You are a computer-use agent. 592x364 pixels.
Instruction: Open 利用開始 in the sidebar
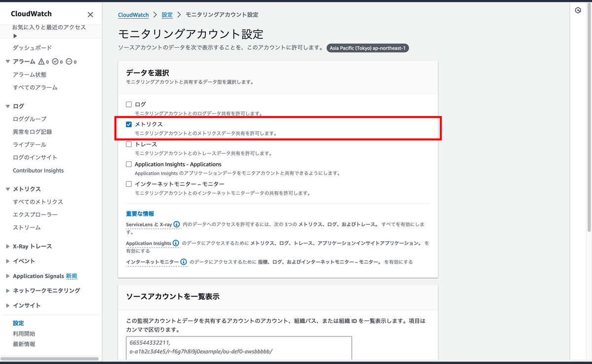[x=24, y=333]
